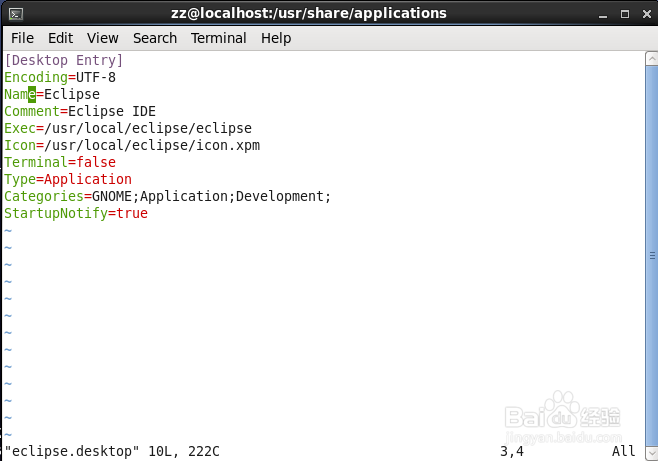
Task: Click the window title zz@localhost:/usr/share/applications
Action: pos(309,13)
